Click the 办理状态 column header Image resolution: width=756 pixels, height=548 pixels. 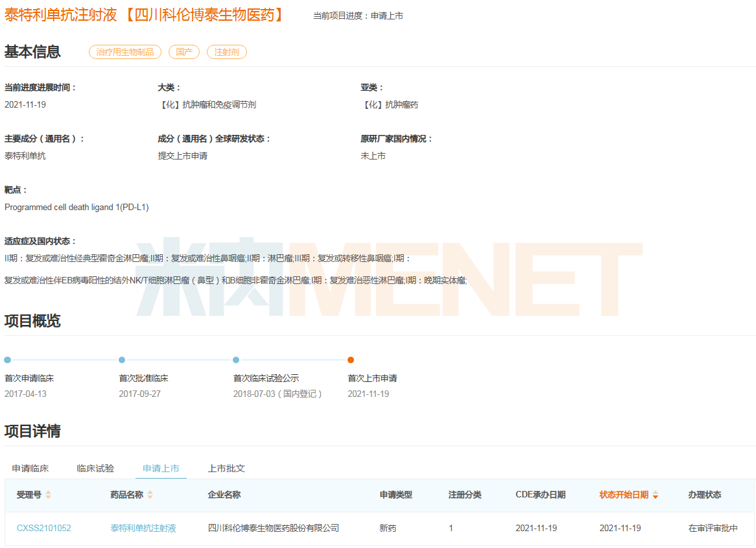click(705, 495)
